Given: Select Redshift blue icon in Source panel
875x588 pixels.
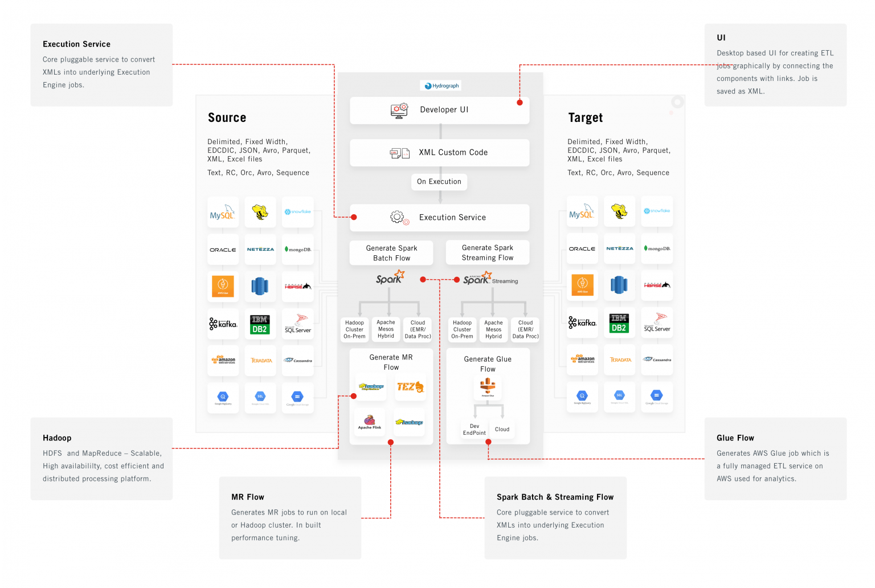Looking at the screenshot, I should (x=260, y=286).
